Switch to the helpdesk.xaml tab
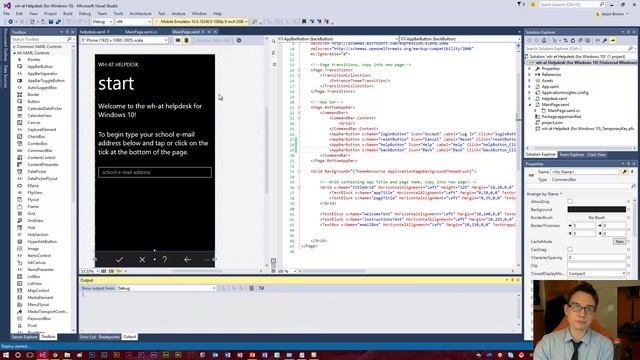640x360 pixels. (93, 32)
